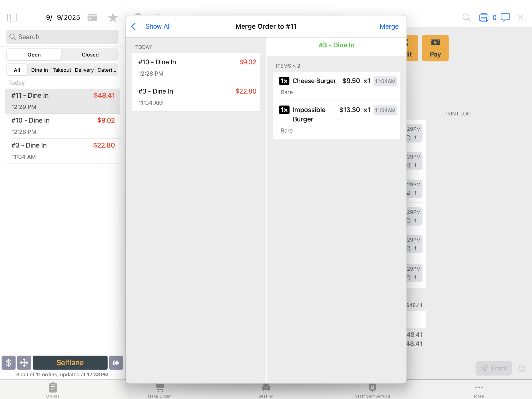Screen dimensions: 532x399
Task: Click the Merge button
Action: tap(389, 26)
